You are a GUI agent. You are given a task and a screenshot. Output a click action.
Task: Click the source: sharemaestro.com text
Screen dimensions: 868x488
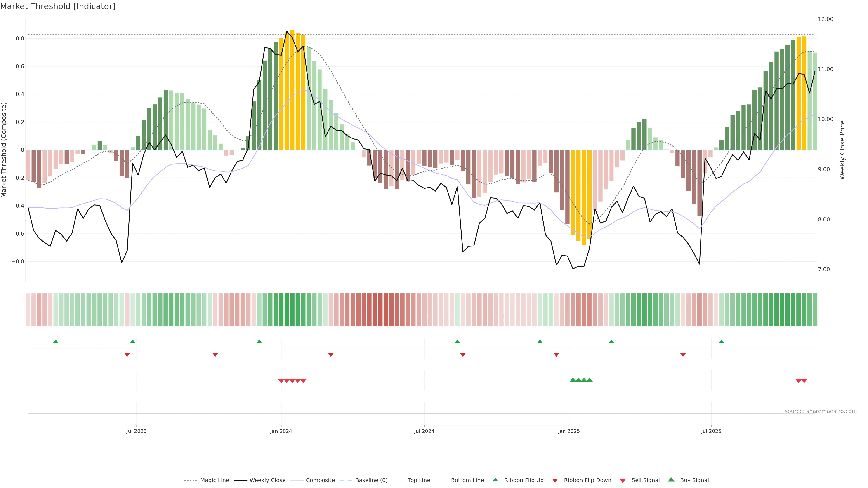coord(821,411)
